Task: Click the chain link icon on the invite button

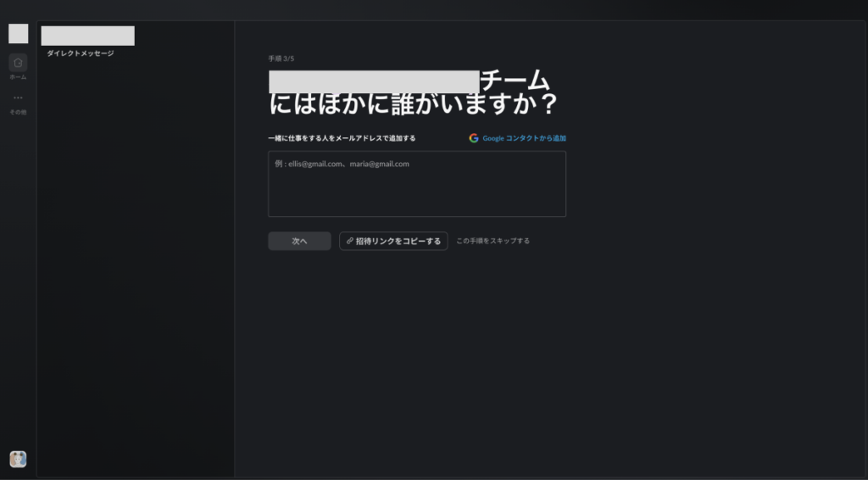Action: (x=350, y=241)
